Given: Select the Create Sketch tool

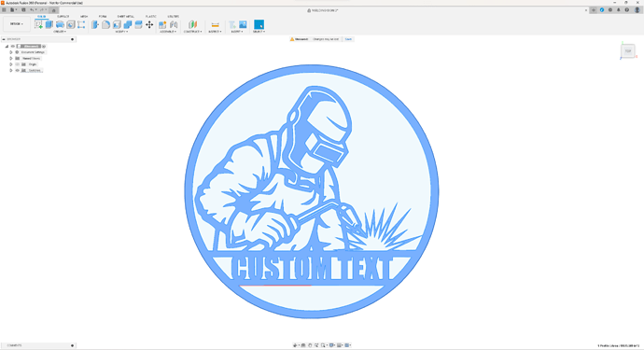Looking at the screenshot, I should pos(38,24).
